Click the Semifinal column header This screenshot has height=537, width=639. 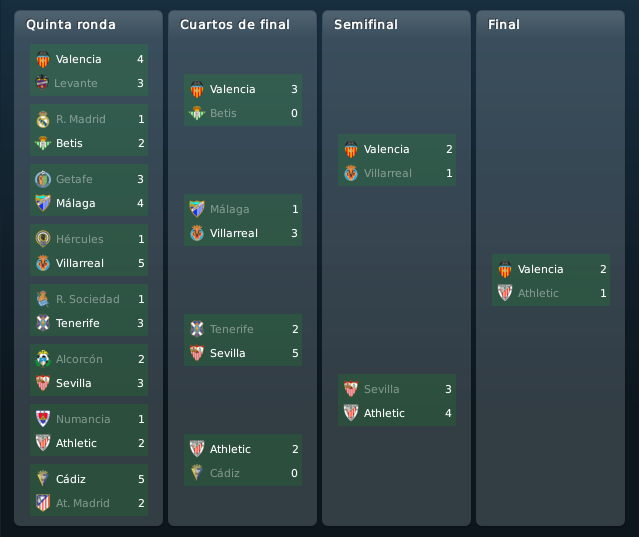pos(366,24)
